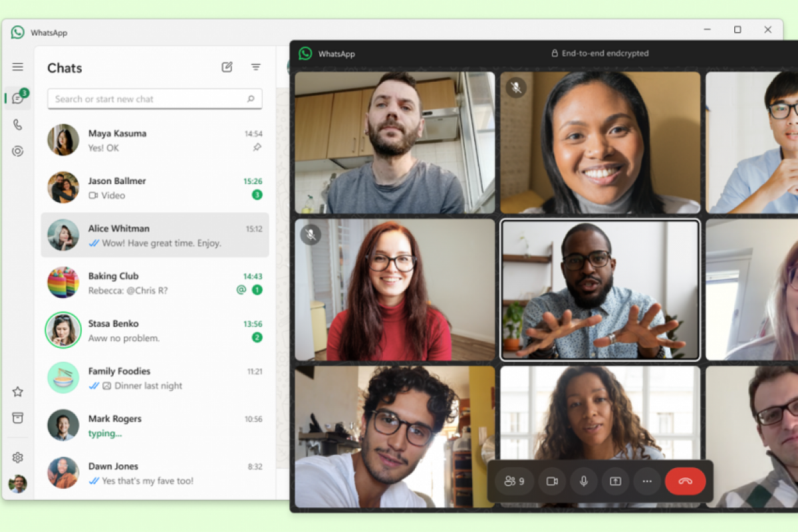Open the Chats tab with unread badge
Image resolution: width=798 pixels, height=532 pixels.
point(18,98)
